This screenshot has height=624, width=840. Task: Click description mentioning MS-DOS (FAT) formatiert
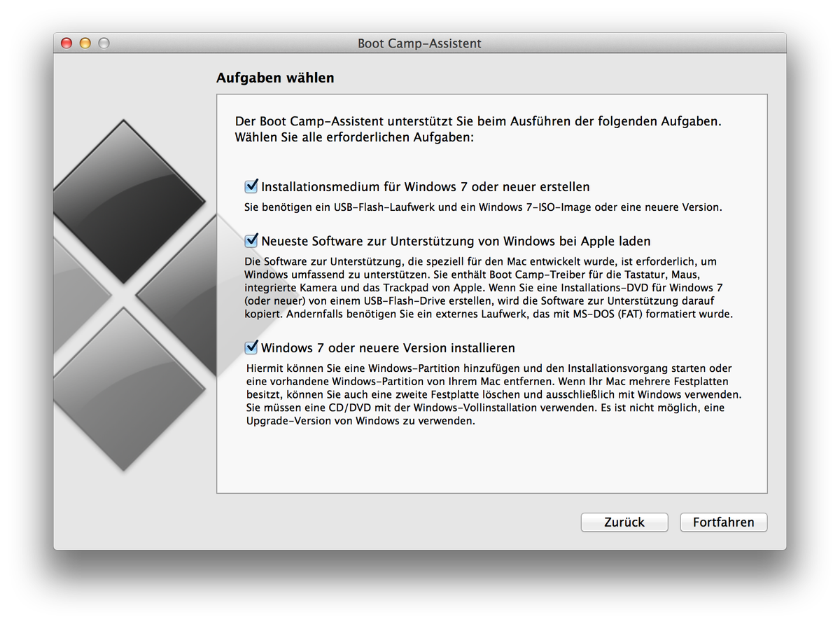[489, 288]
